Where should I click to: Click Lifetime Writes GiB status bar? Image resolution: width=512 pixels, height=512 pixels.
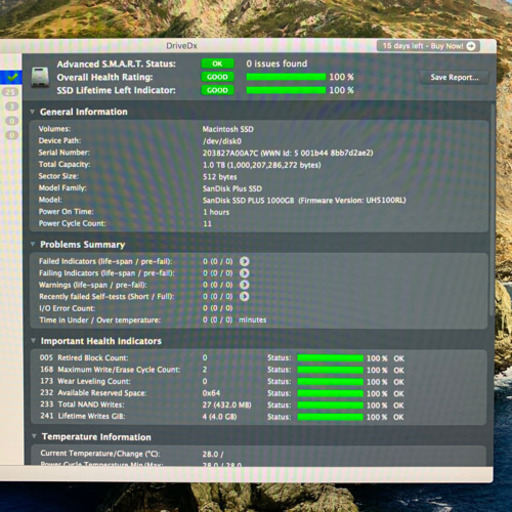pos(330,417)
